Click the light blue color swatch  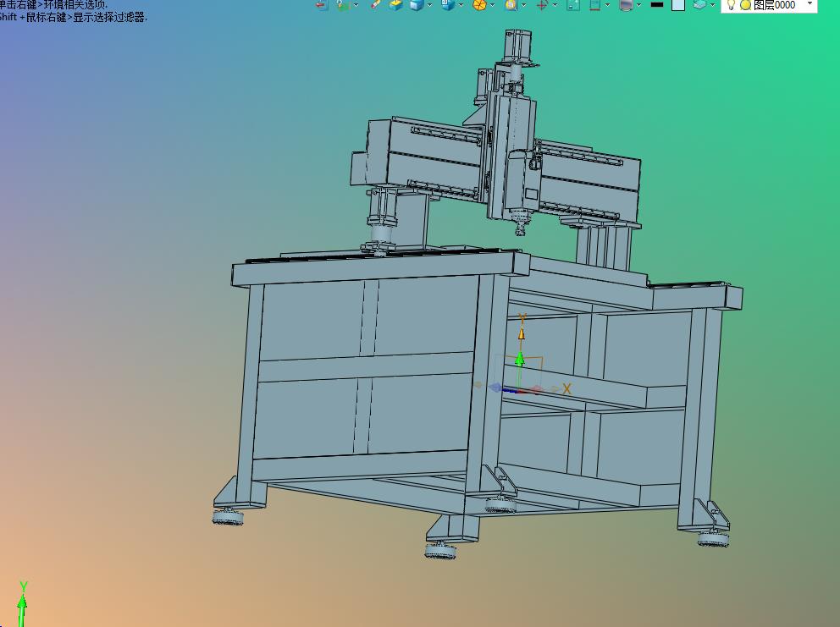tap(678, 5)
